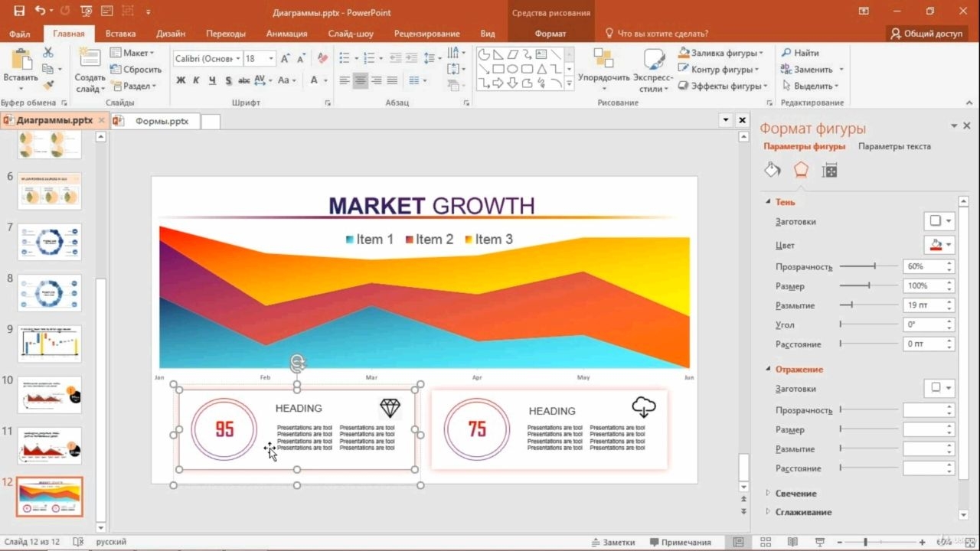Click the Прозрачность shadow transparency slider
The image size is (980, 551).
click(x=869, y=266)
